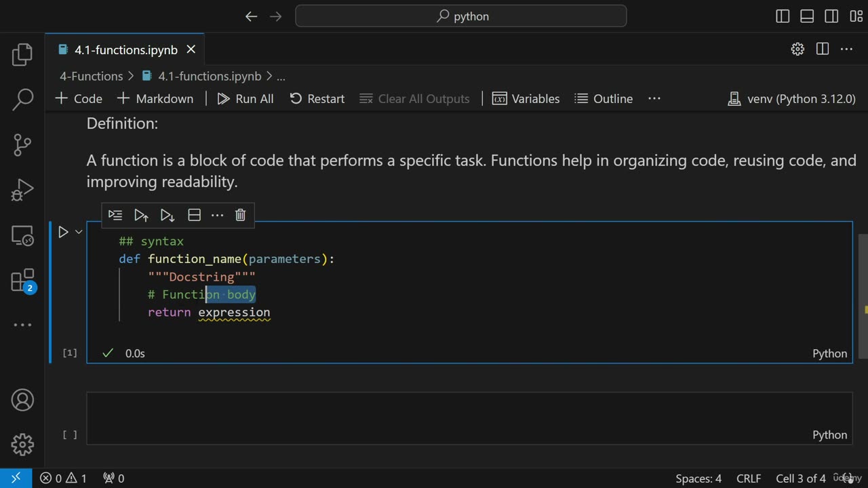The height and width of the screenshot is (488, 868).
Task: Change CRLF end of line sequence
Action: coord(749,478)
